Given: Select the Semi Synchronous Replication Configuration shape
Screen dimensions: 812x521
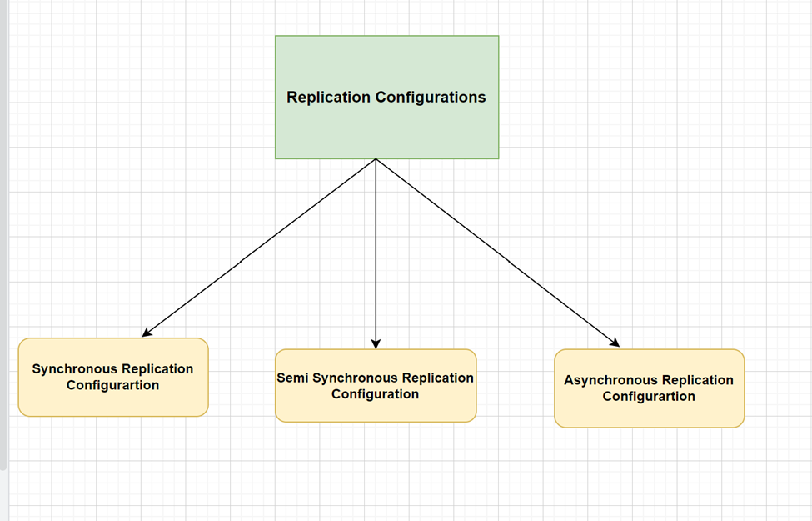Looking at the screenshot, I should (x=375, y=385).
